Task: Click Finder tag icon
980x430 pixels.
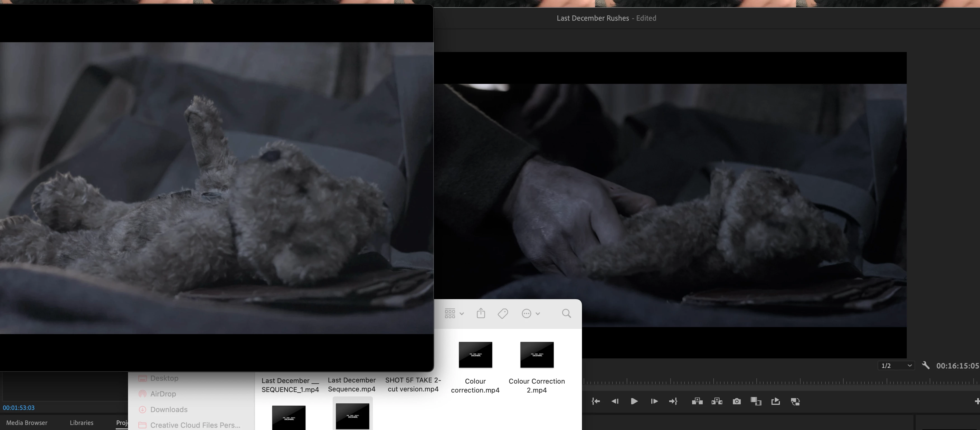Action: click(503, 314)
